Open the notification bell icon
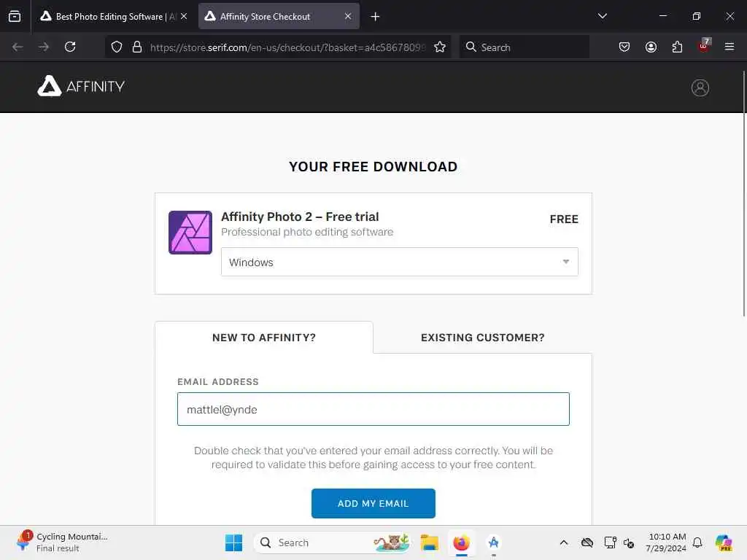This screenshot has height=560, width=747. pos(697,542)
